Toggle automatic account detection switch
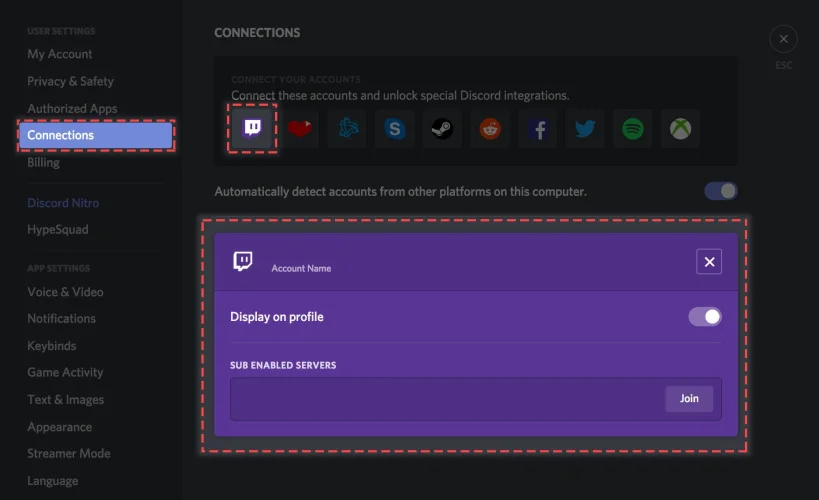Image resolution: width=819 pixels, height=500 pixels. (720, 191)
